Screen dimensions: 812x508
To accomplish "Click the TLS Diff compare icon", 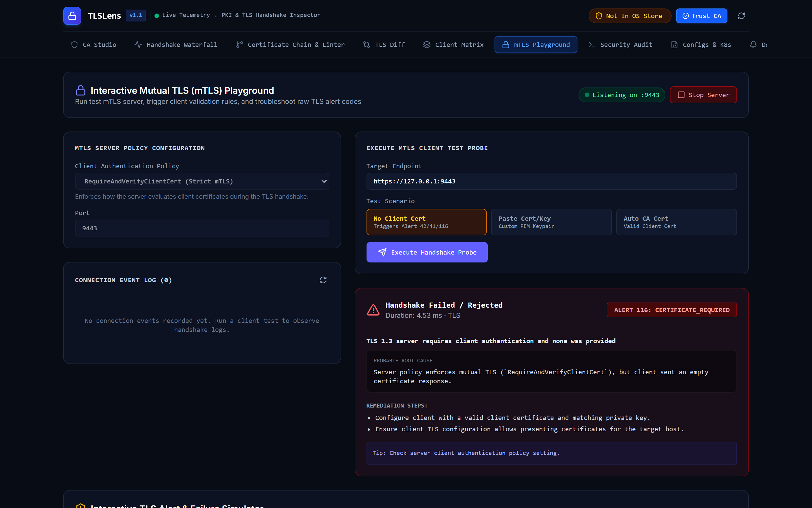I will tap(367, 45).
